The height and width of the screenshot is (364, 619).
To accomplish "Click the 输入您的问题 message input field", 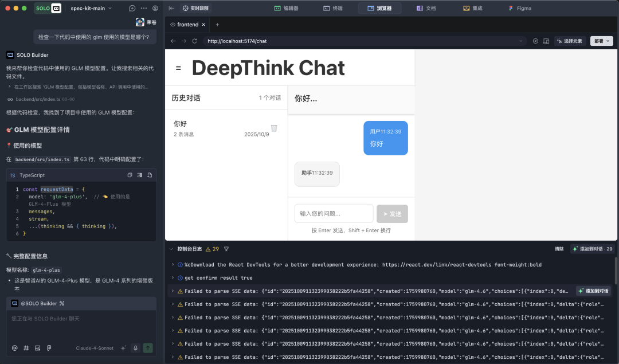I will click(x=334, y=214).
